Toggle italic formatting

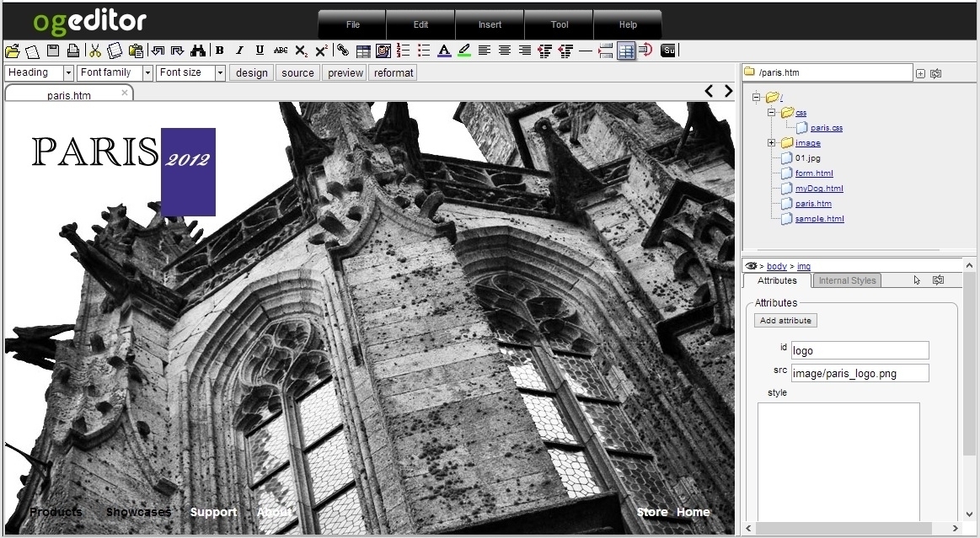[239, 51]
